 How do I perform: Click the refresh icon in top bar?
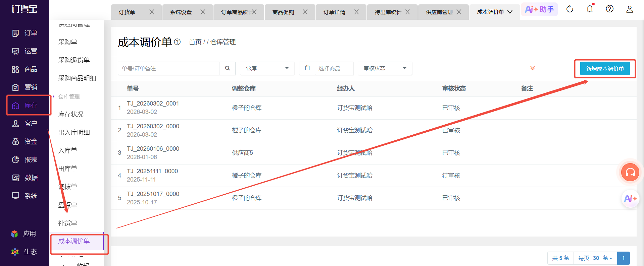pyautogui.click(x=570, y=9)
